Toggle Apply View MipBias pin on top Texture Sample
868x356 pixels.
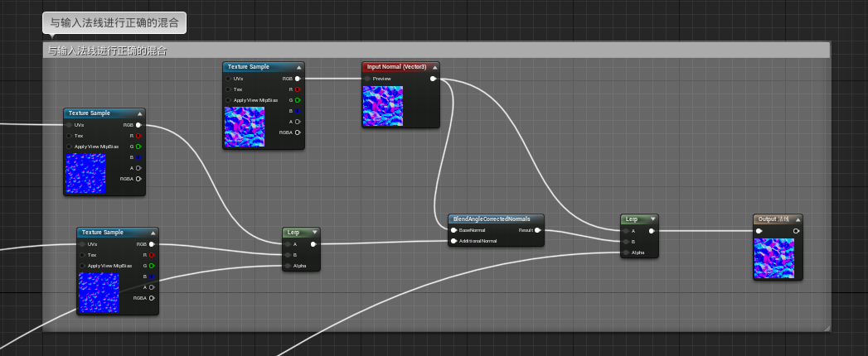point(228,100)
